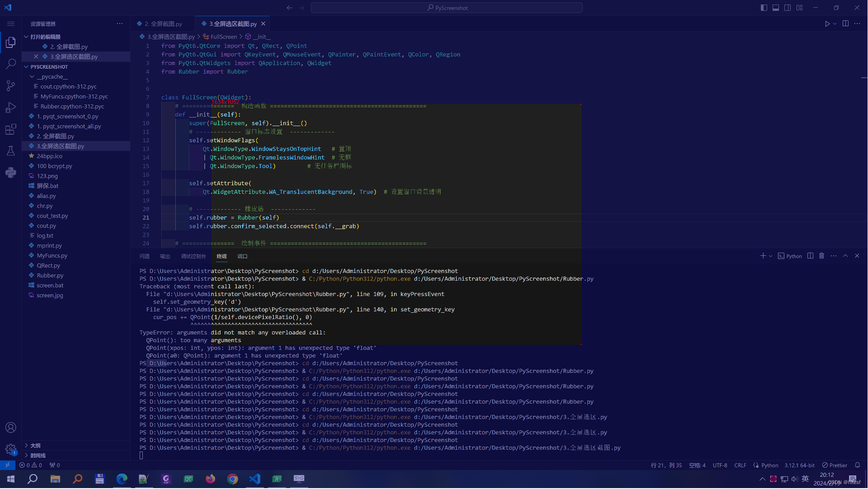Open remote window indicator in status bar
Screen dimensions: 868x489
point(8,465)
